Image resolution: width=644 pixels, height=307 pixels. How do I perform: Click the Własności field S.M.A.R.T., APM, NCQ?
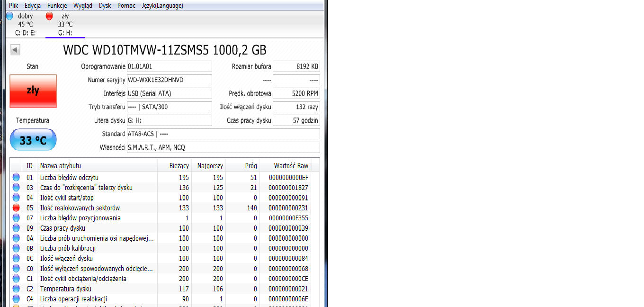click(223, 147)
